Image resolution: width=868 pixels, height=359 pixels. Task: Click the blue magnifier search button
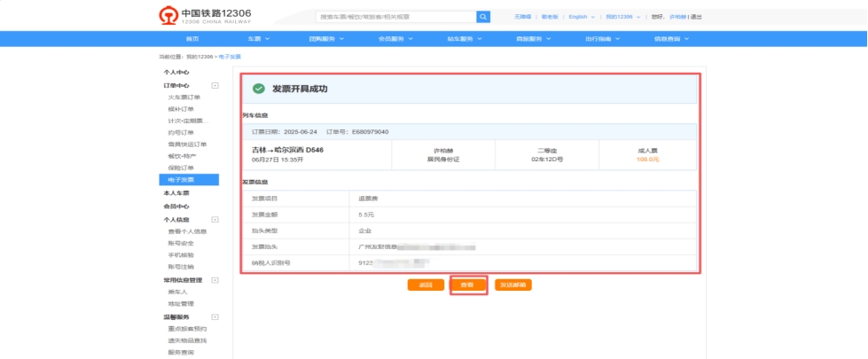(x=483, y=17)
